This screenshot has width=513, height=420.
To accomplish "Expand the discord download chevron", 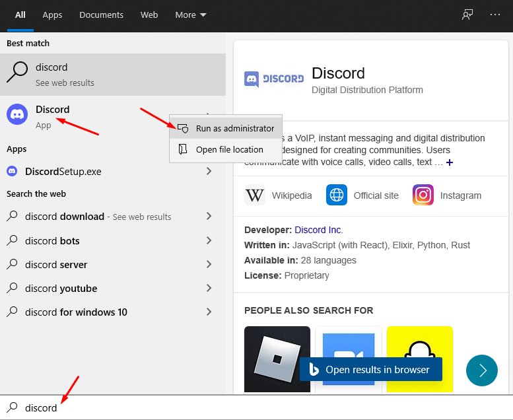I will tap(209, 216).
